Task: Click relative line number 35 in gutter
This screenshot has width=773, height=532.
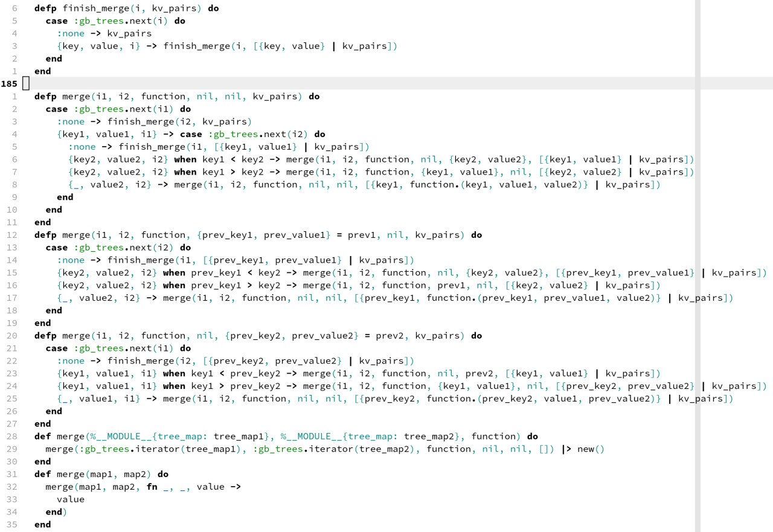Action: coord(13,524)
